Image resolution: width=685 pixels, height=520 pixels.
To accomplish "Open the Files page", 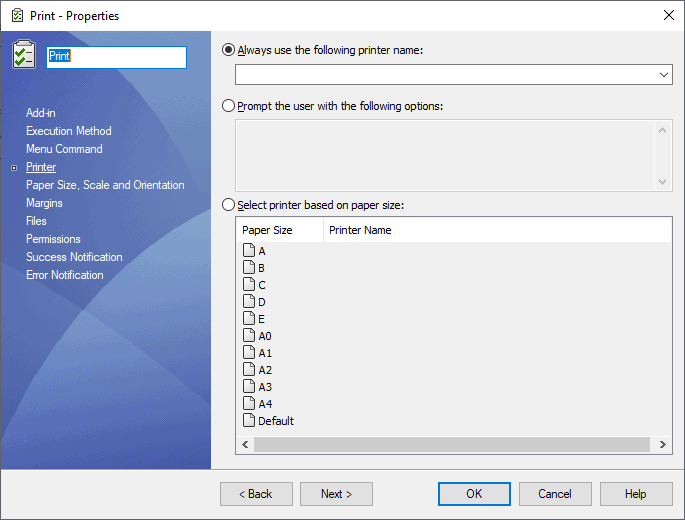I will click(x=36, y=221).
